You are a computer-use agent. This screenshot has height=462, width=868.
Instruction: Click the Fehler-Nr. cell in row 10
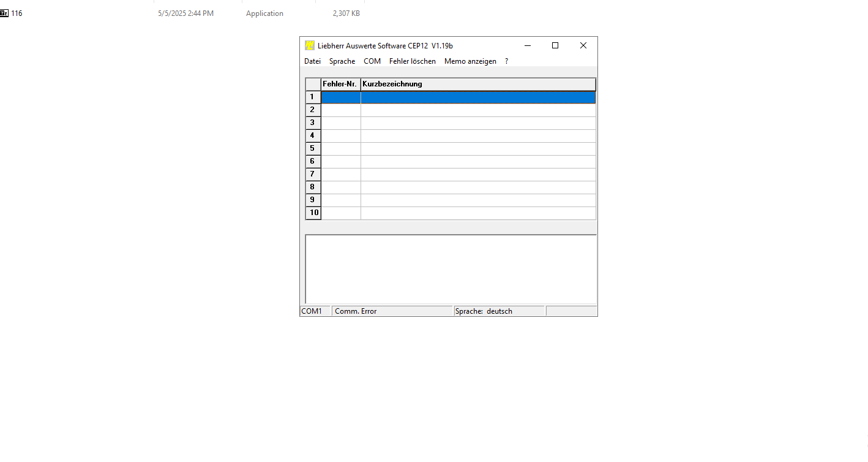coord(341,213)
